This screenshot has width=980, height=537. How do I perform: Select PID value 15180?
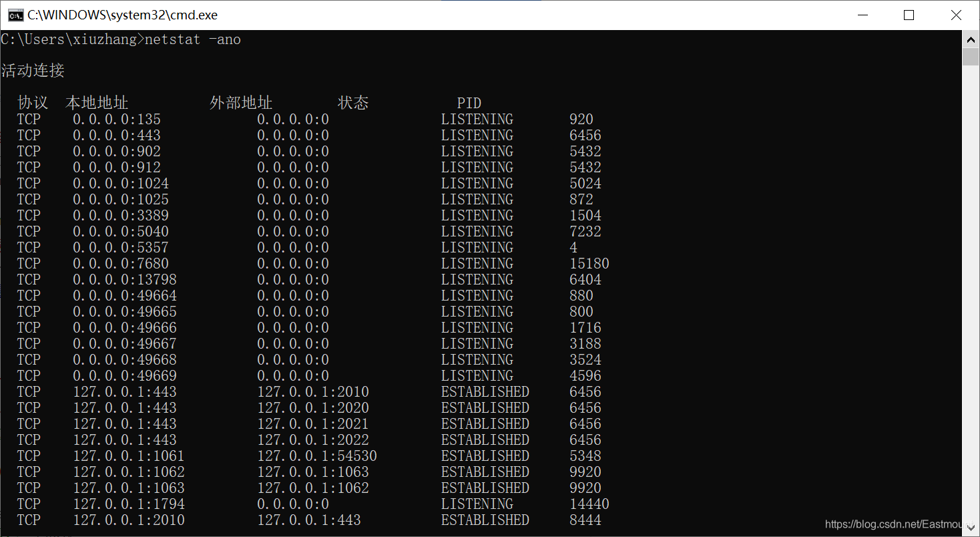pos(589,264)
